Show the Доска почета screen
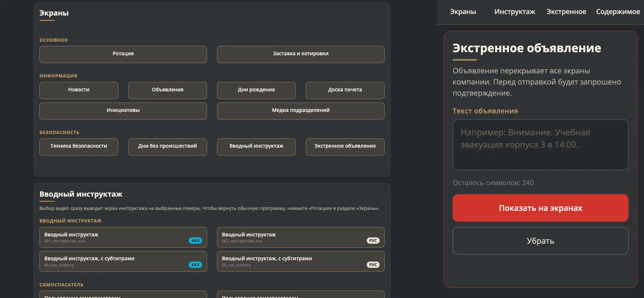The height and width of the screenshot is (298, 644). pos(345,90)
